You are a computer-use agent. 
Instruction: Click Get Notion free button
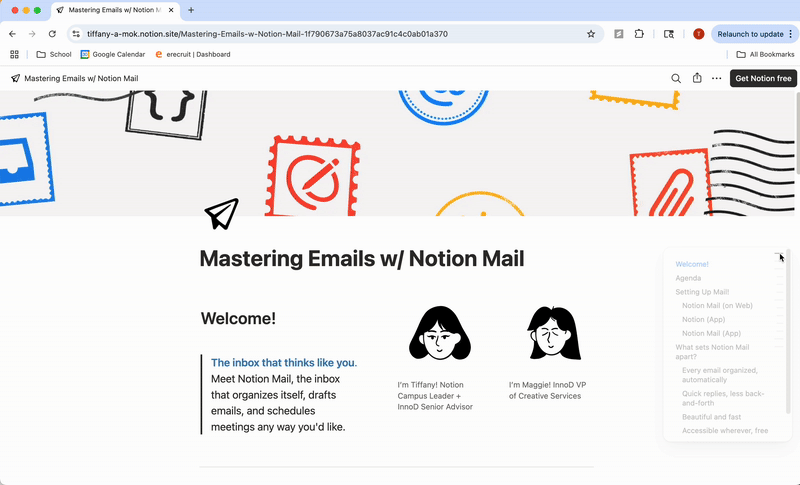pos(763,79)
